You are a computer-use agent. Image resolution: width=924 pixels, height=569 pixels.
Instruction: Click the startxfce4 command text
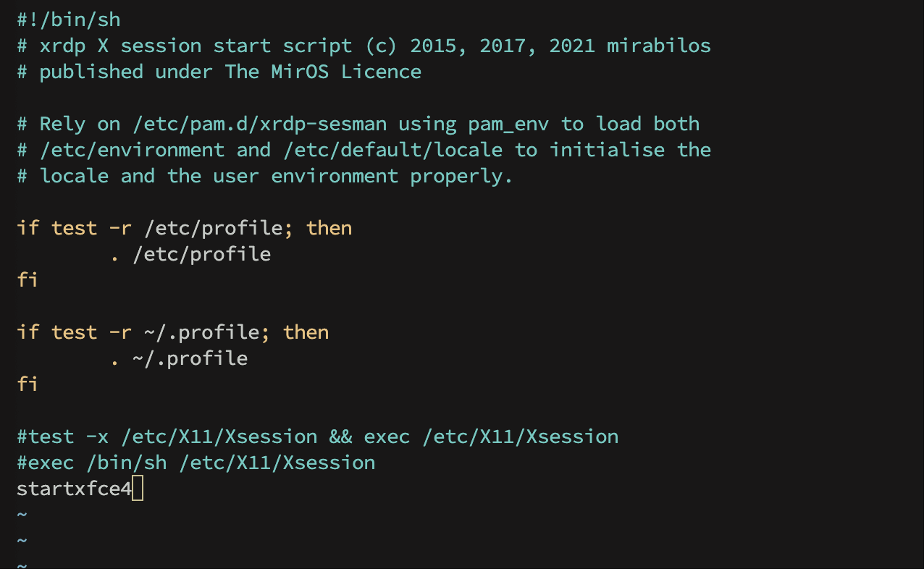click(x=75, y=489)
